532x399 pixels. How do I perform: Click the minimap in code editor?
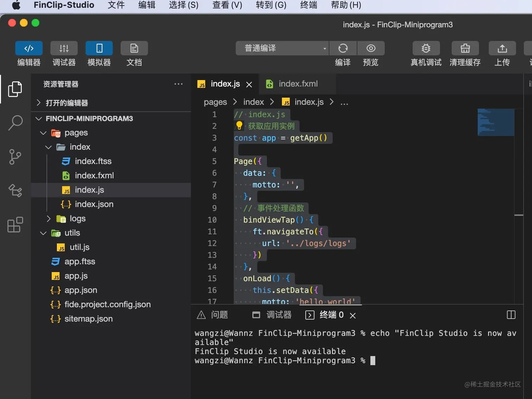(495, 123)
